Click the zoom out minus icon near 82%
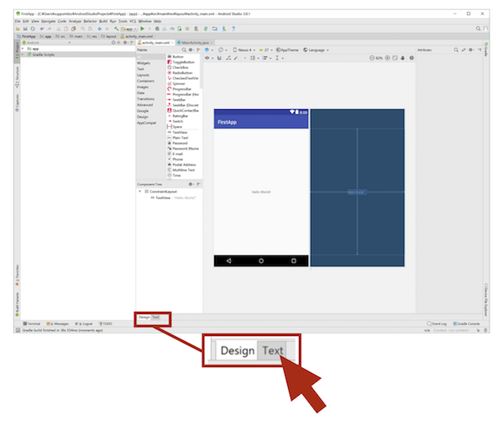This screenshot has width=504, height=426. click(x=372, y=58)
